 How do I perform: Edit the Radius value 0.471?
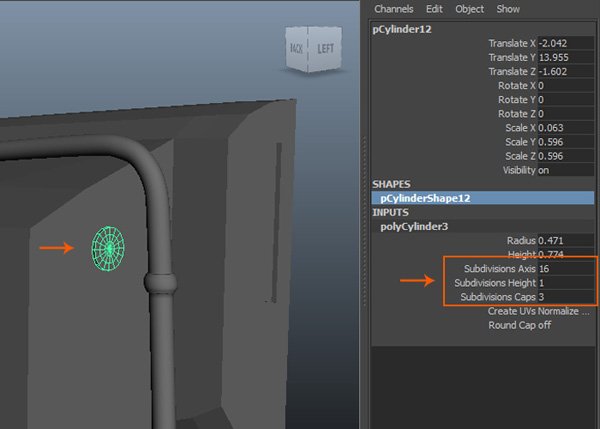[x=566, y=241]
